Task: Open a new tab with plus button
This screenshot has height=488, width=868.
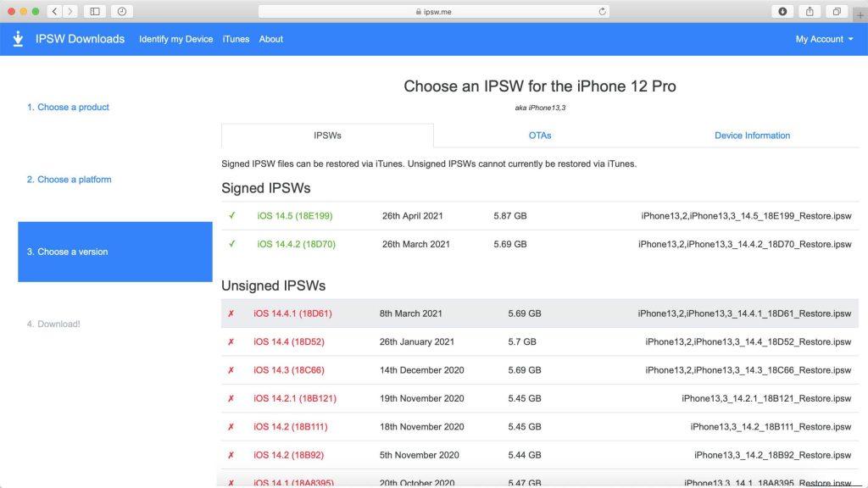Action: tap(860, 14)
